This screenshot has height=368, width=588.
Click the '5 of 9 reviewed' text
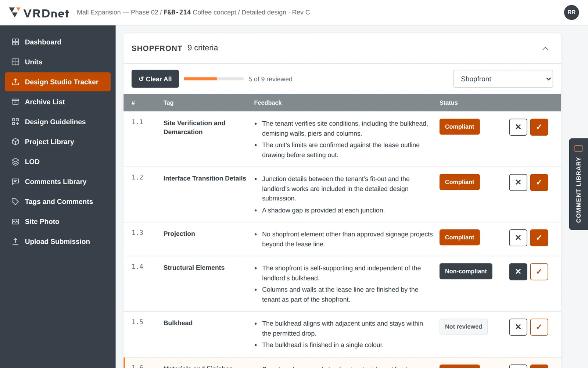[270, 79]
